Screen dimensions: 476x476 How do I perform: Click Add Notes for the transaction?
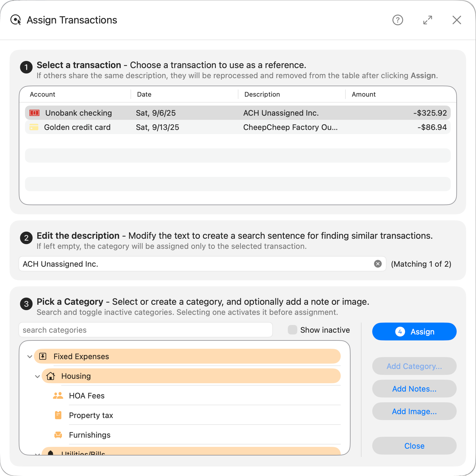tap(414, 389)
